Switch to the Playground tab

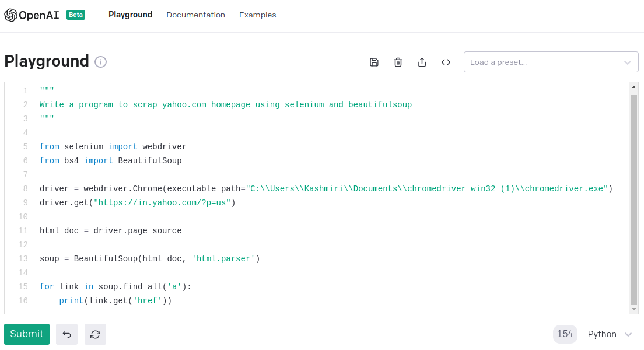tap(130, 15)
